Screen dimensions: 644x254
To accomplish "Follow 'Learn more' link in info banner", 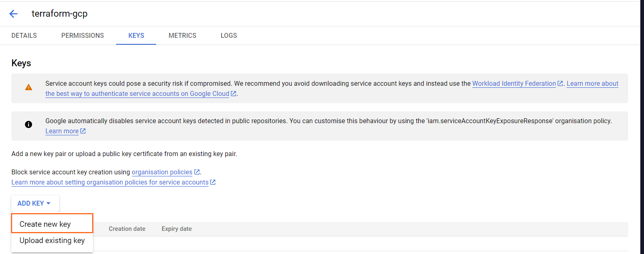I will tap(62, 131).
